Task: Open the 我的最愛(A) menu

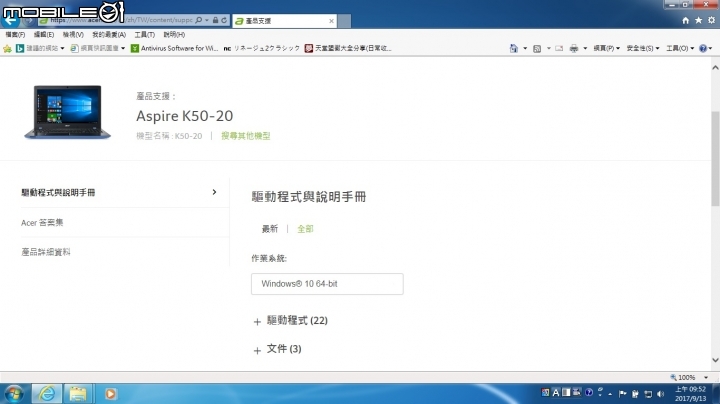Action: pos(109,34)
